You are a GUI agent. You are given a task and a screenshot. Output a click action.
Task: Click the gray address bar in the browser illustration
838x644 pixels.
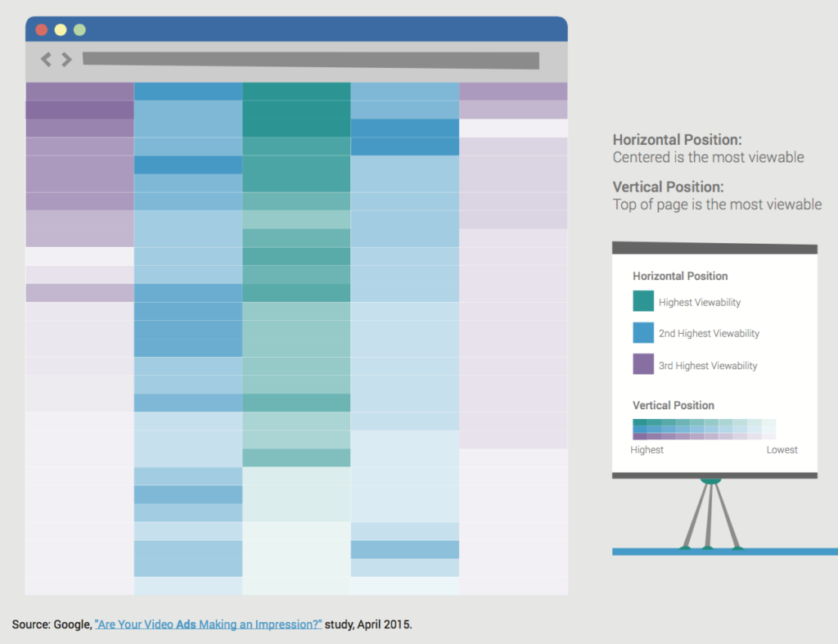(x=310, y=60)
